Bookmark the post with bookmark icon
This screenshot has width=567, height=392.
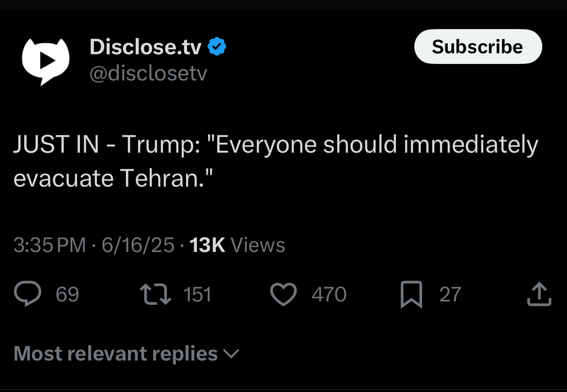(411, 295)
